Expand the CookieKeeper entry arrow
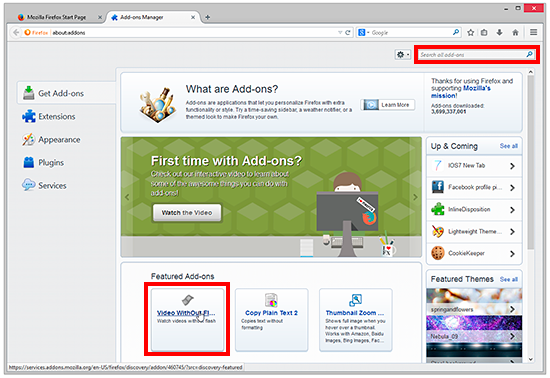The image size is (550, 378). point(512,254)
